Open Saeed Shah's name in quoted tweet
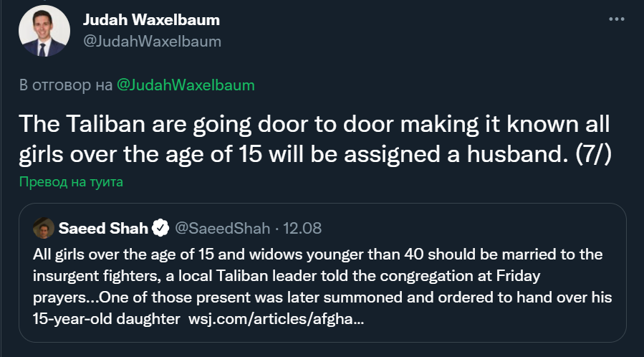The image size is (644, 357). (103, 228)
